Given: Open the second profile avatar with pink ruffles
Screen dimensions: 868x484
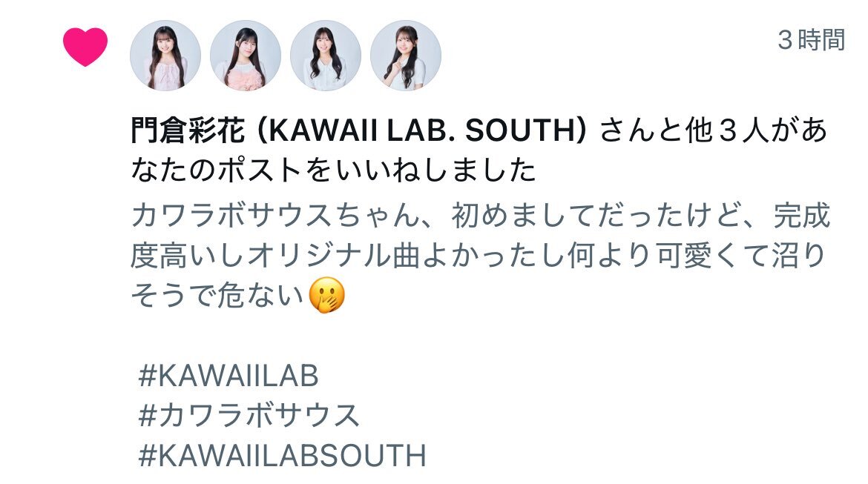Looking at the screenshot, I should pyautogui.click(x=246, y=56).
